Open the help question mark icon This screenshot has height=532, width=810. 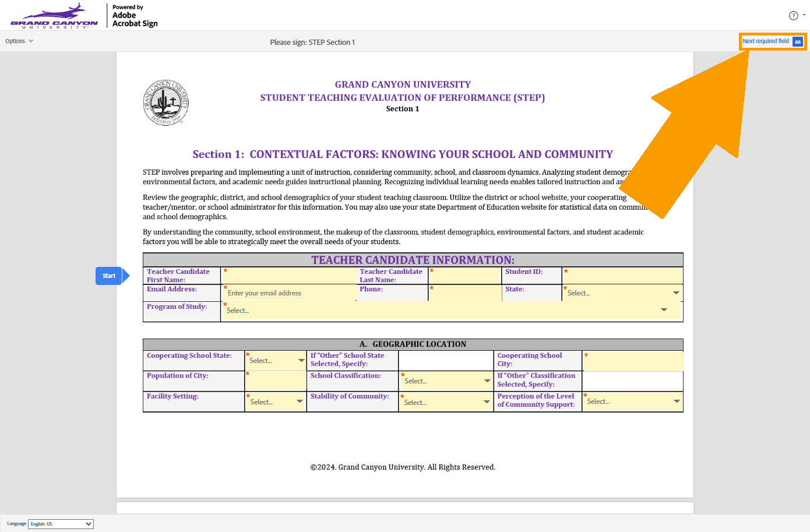pyautogui.click(x=793, y=16)
